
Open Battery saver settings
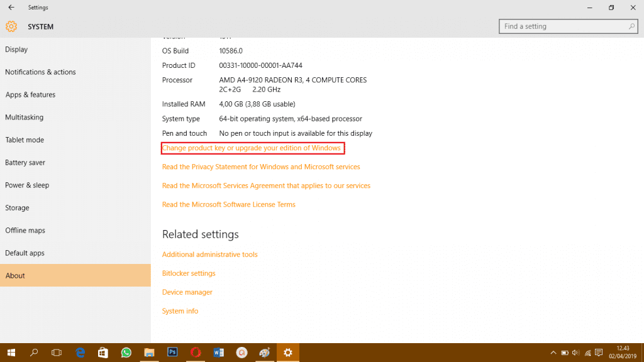pyautogui.click(x=75, y=163)
